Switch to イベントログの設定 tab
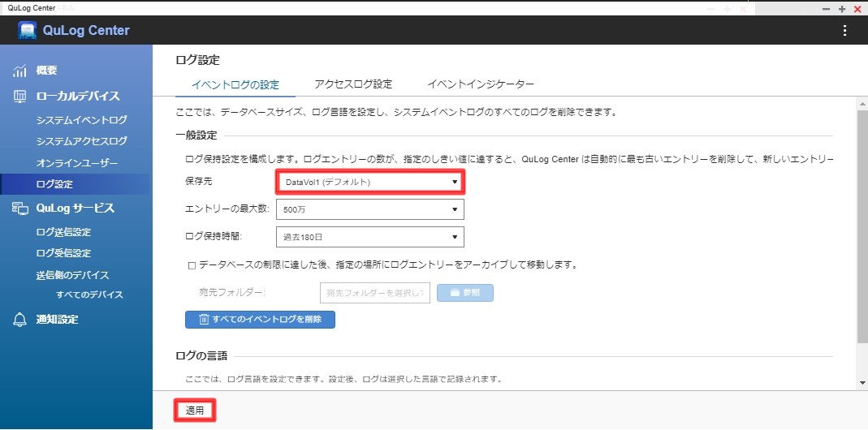The width and height of the screenshot is (868, 430). (235, 84)
